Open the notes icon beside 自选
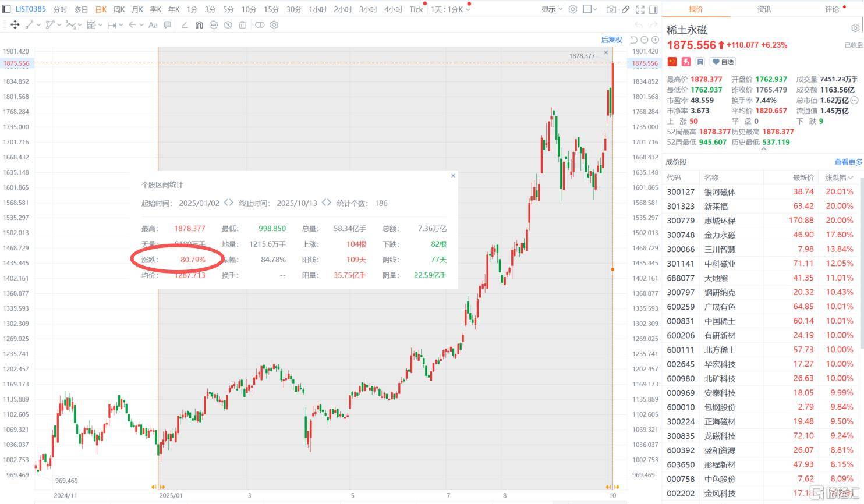Image resolution: width=864 pixels, height=504 pixels. (700, 62)
